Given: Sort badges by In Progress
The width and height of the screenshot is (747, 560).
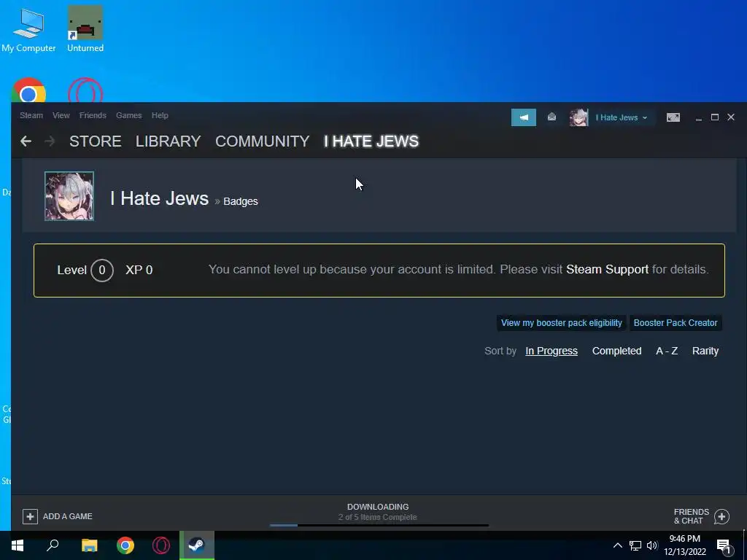Looking at the screenshot, I should pos(551,351).
